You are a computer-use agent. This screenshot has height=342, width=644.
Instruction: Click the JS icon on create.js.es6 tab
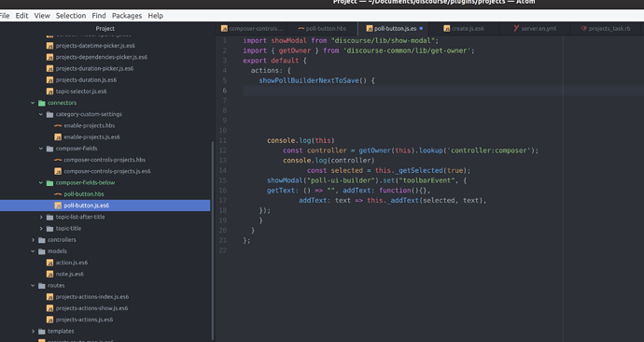(x=446, y=28)
